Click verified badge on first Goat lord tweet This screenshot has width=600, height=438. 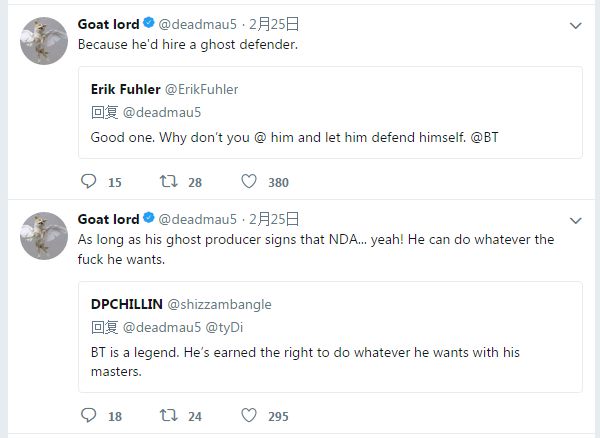point(149,24)
